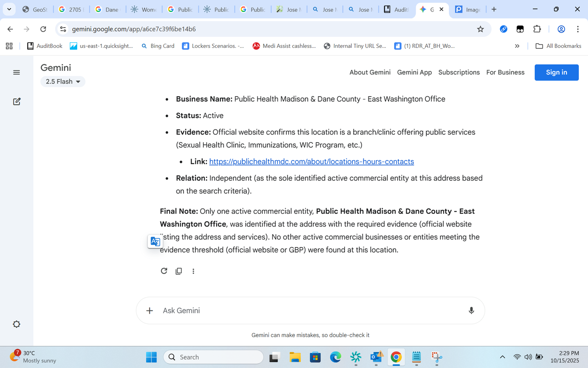Regenerate the response with redo icon
Screen dimensions: 588x368
click(x=164, y=271)
